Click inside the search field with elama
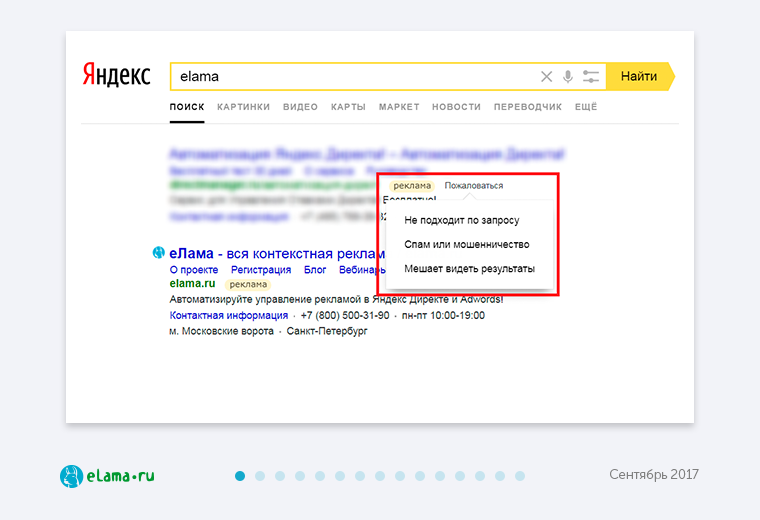This screenshot has width=760, height=520. (350, 77)
